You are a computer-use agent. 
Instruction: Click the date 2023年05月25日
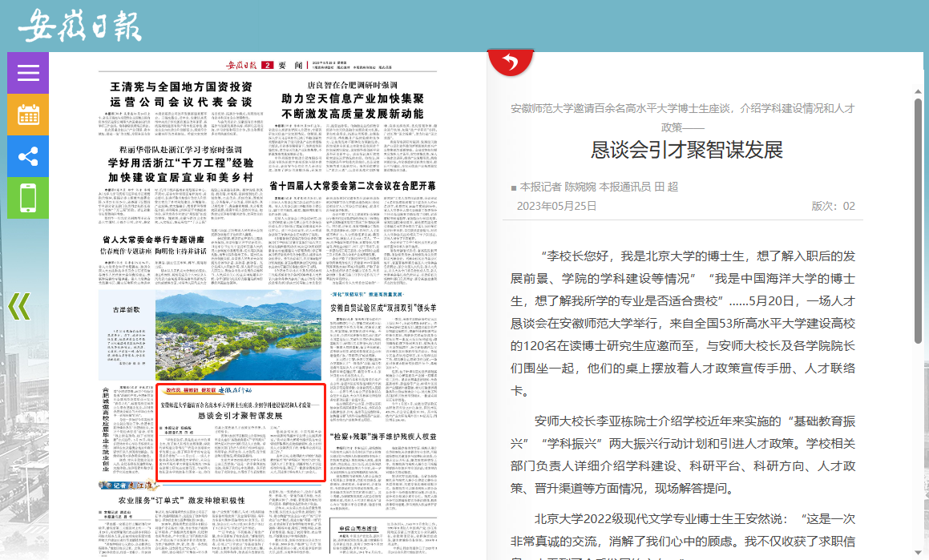(x=556, y=206)
